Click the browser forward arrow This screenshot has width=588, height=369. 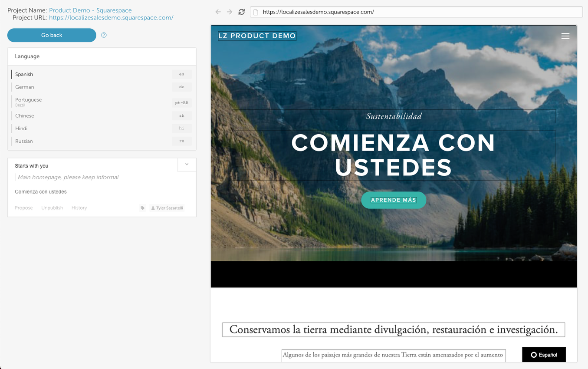[x=230, y=12]
